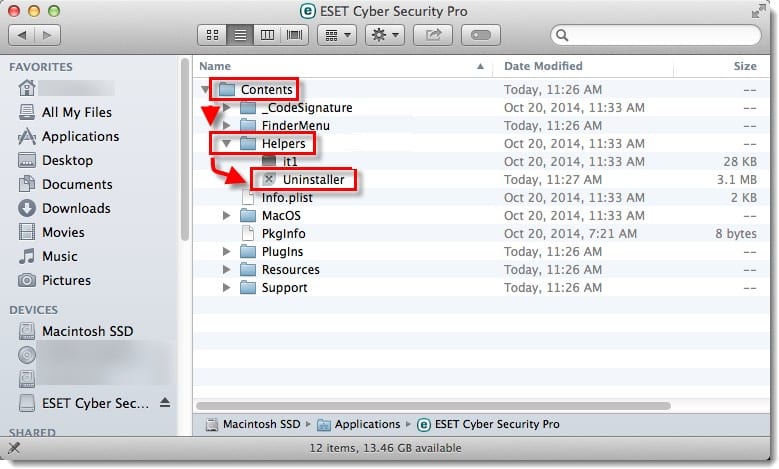Open the item arrangement dropdown
The height and width of the screenshot is (469, 779).
[337, 35]
